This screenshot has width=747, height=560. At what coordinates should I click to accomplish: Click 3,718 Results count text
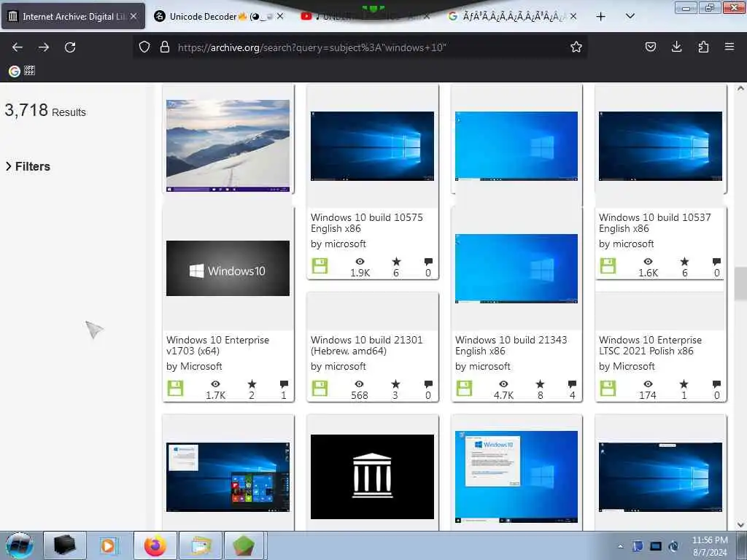pos(45,111)
